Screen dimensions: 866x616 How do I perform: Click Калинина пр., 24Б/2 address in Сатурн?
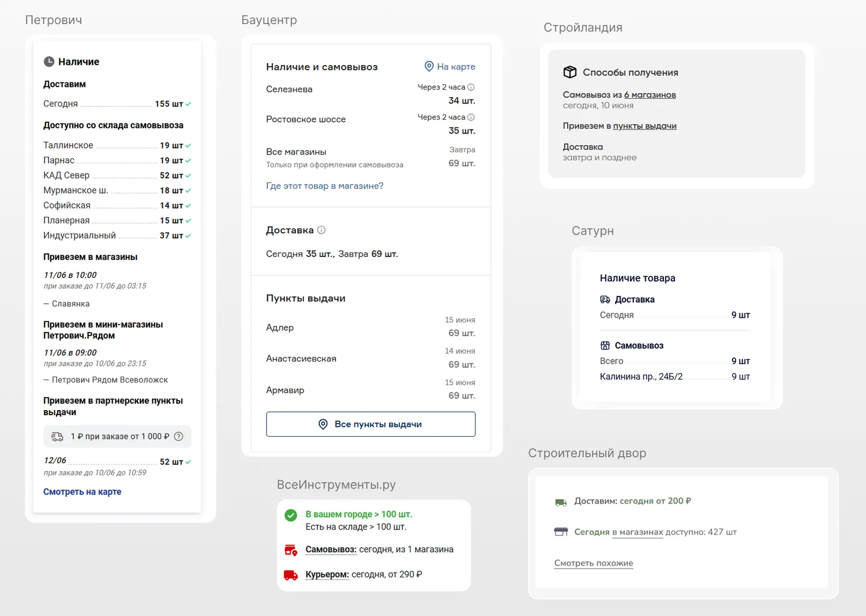coord(641,377)
